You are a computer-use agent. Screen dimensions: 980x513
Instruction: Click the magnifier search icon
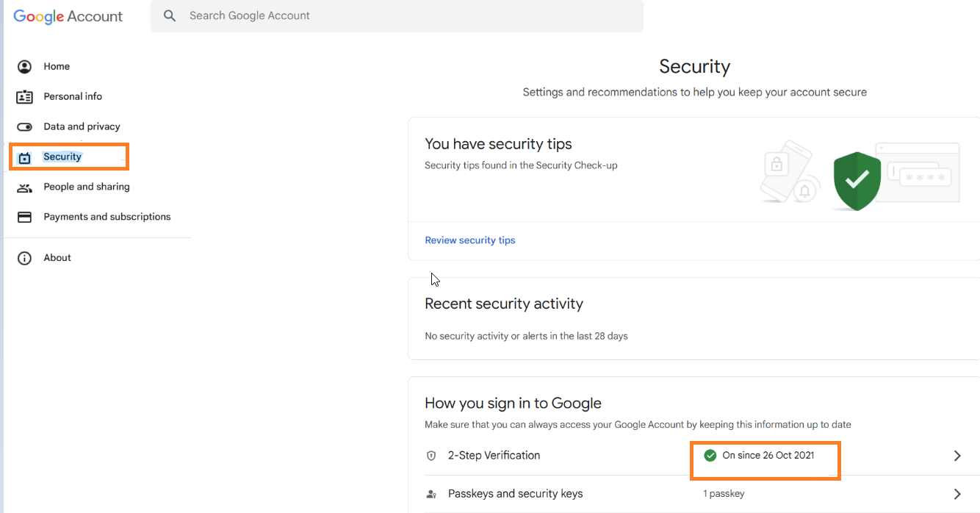click(170, 15)
